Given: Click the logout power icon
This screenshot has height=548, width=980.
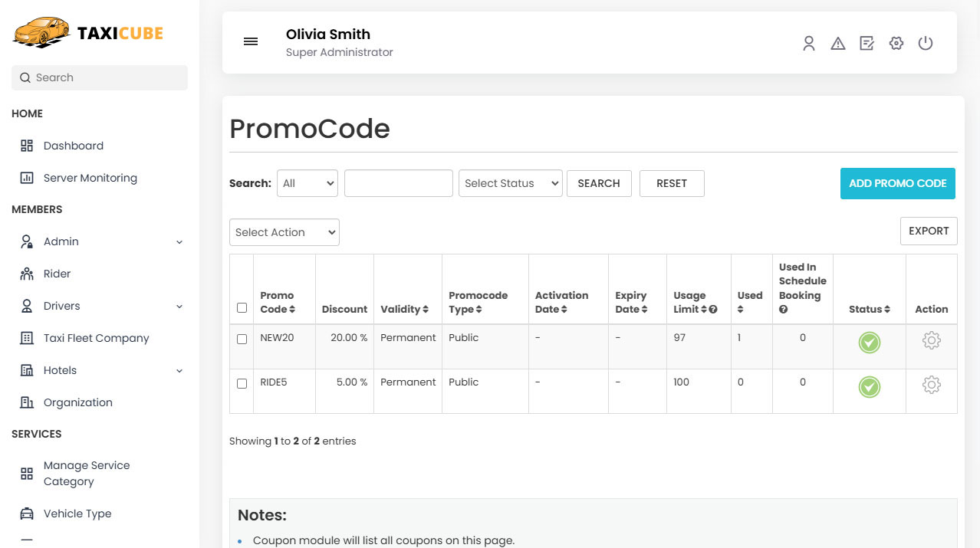Looking at the screenshot, I should 926,44.
